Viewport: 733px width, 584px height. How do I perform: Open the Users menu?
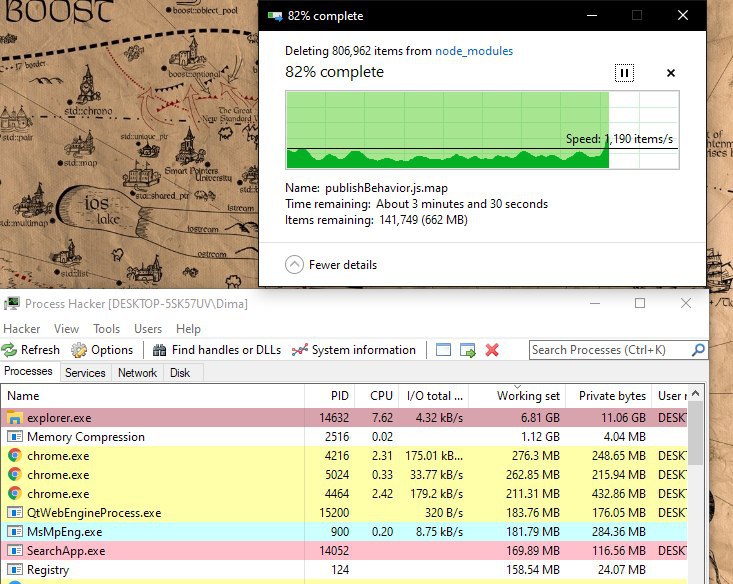[x=148, y=329]
